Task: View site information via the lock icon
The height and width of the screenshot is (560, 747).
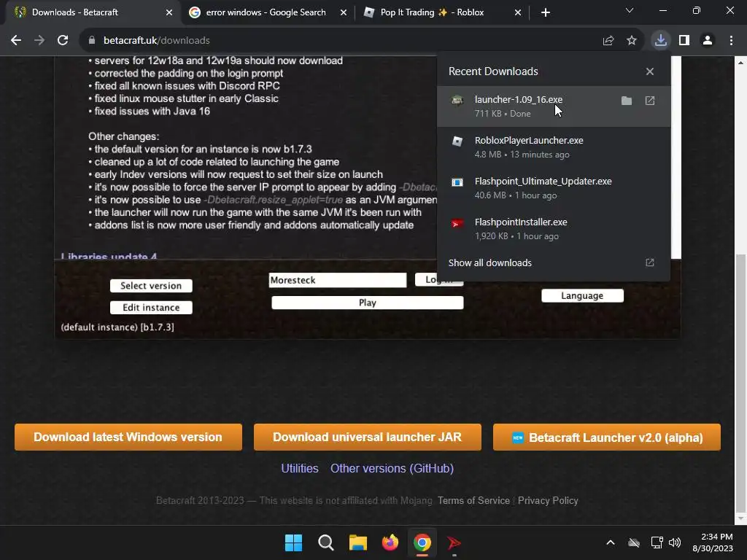Action: click(92, 41)
